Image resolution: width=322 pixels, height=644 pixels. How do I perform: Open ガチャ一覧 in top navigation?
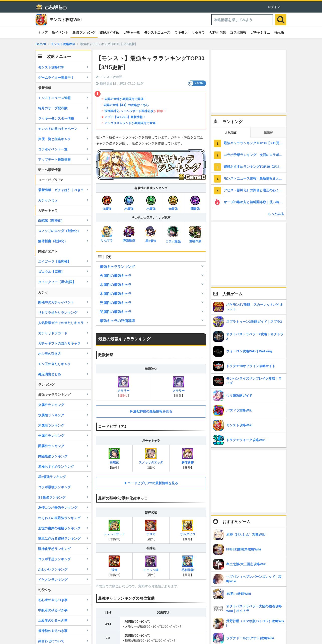click(x=132, y=33)
